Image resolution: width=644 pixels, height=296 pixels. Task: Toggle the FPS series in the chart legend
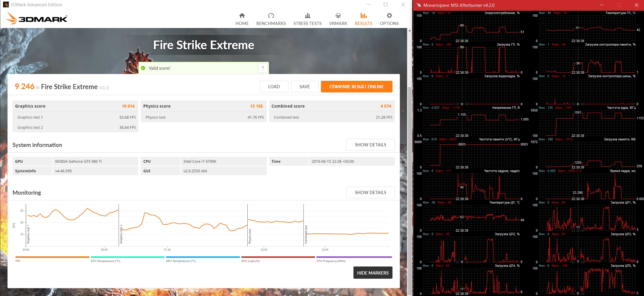point(52,259)
